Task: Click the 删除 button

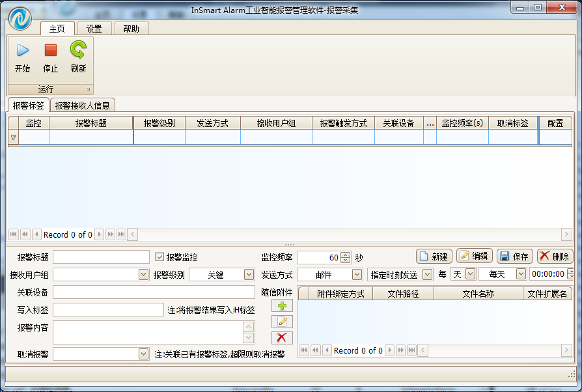Action: coord(555,256)
